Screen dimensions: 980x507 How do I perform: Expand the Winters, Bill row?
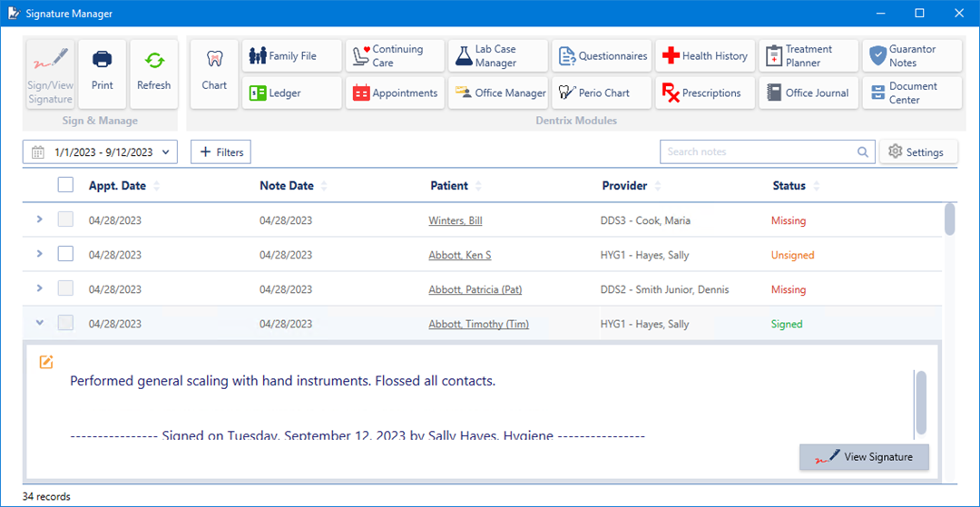tap(39, 219)
